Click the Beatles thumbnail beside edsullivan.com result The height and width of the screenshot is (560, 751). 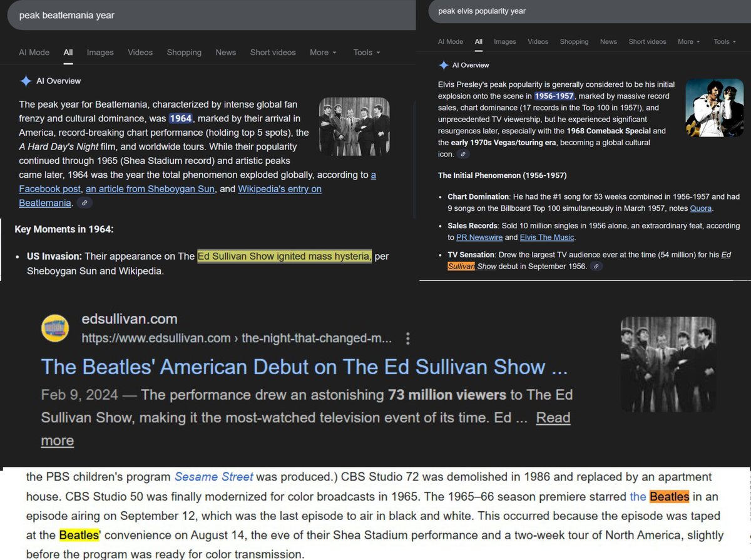tap(668, 364)
